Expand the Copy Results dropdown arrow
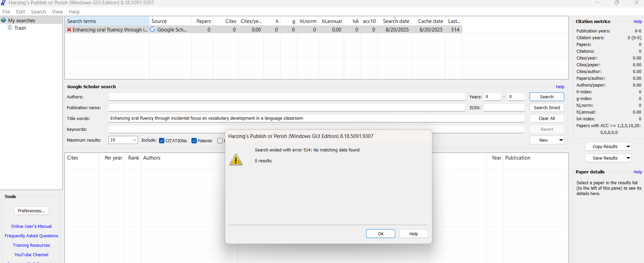Screen dimensions: 644x263 click(x=628, y=146)
